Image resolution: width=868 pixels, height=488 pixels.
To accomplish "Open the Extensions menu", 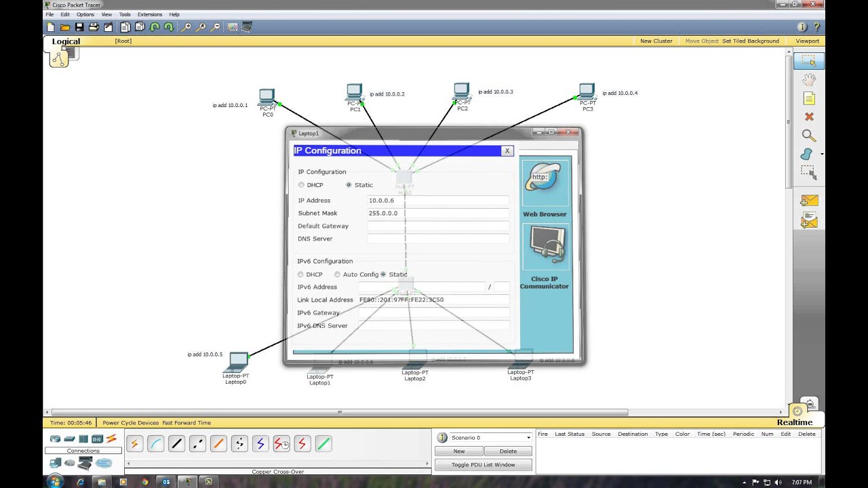I will point(150,14).
